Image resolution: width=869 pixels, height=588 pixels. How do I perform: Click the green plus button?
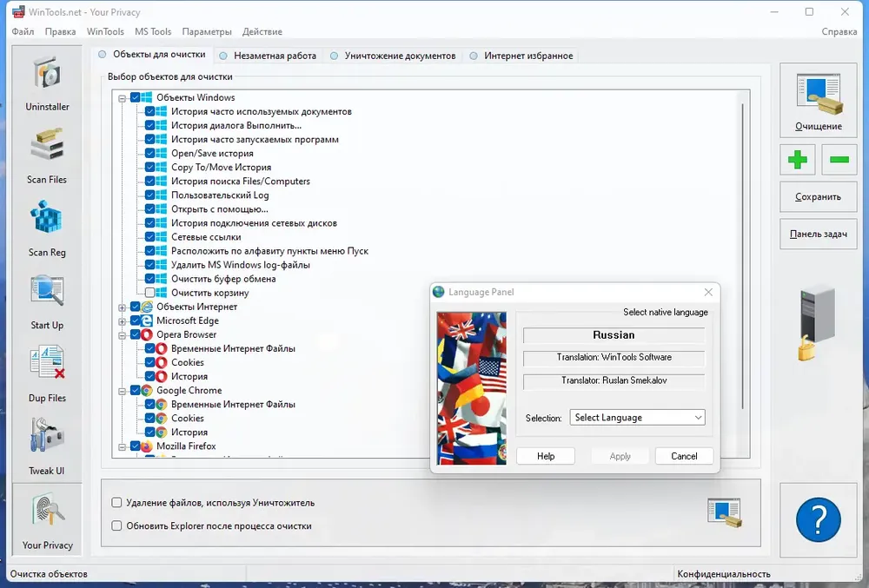coord(797,160)
